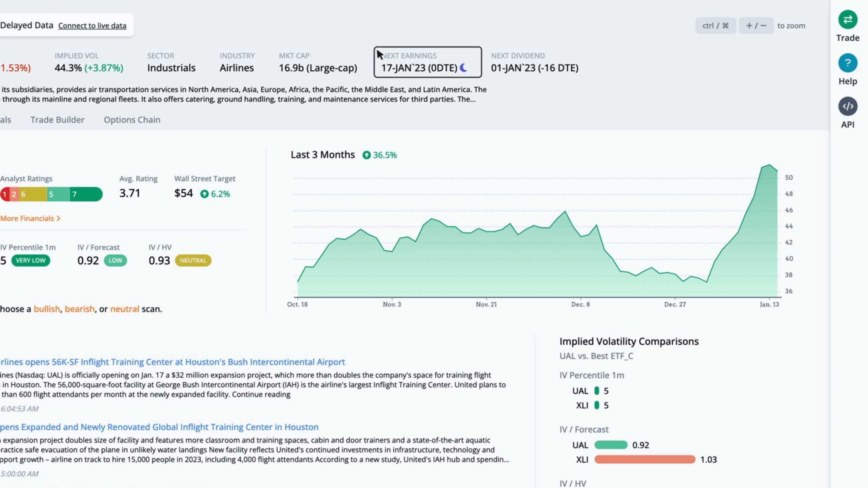Click the moon icon beside next earnings date
The width and height of the screenshot is (868, 488).
pyautogui.click(x=464, y=68)
